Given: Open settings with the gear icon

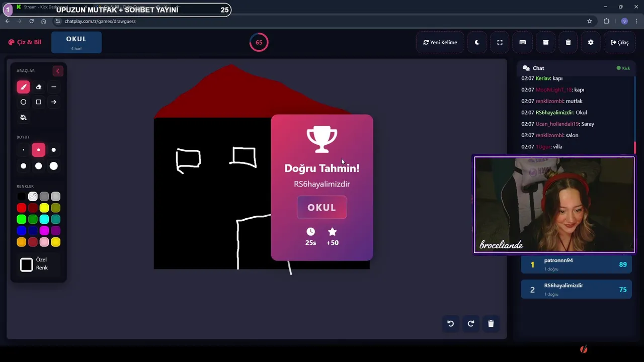Looking at the screenshot, I should [x=591, y=42].
